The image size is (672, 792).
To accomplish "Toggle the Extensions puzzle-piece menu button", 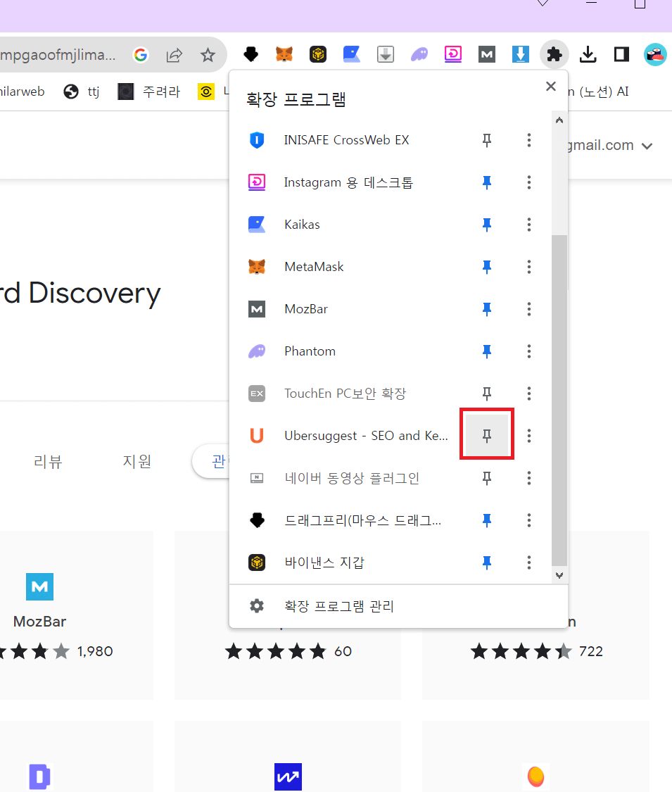I will pos(554,54).
